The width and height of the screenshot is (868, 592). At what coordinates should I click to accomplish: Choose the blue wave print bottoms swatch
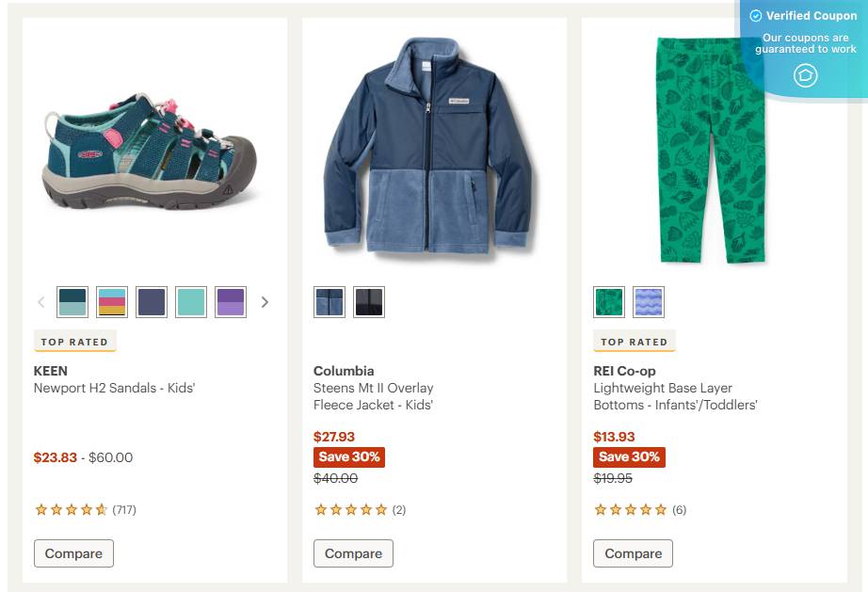[x=649, y=302]
